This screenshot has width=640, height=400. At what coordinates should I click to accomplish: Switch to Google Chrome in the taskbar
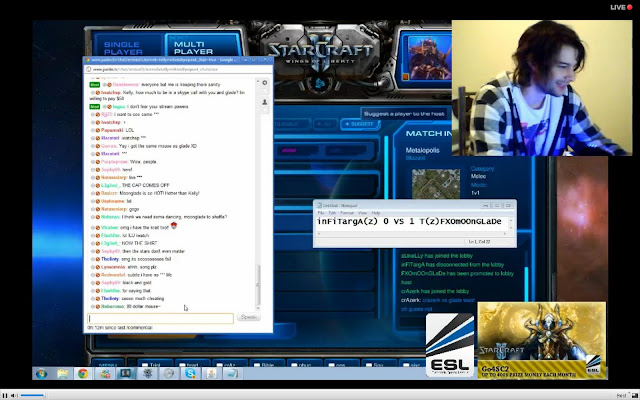[x=83, y=373]
